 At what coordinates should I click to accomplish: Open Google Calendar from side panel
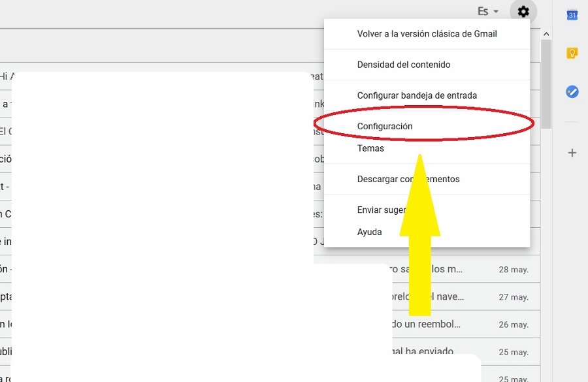[572, 15]
